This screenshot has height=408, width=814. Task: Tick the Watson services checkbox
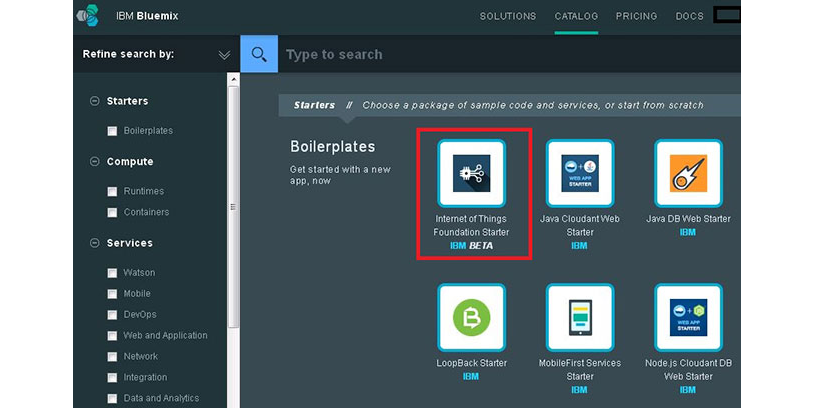(113, 273)
